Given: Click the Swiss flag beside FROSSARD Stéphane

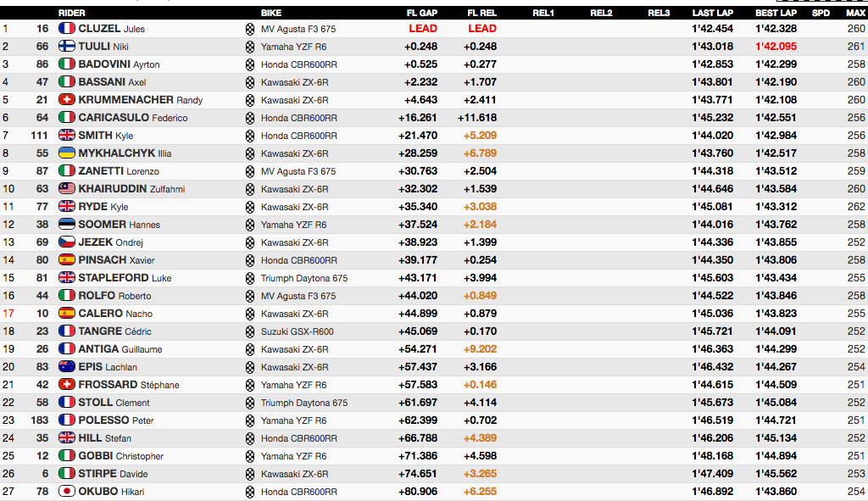Looking at the screenshot, I should tap(66, 384).
